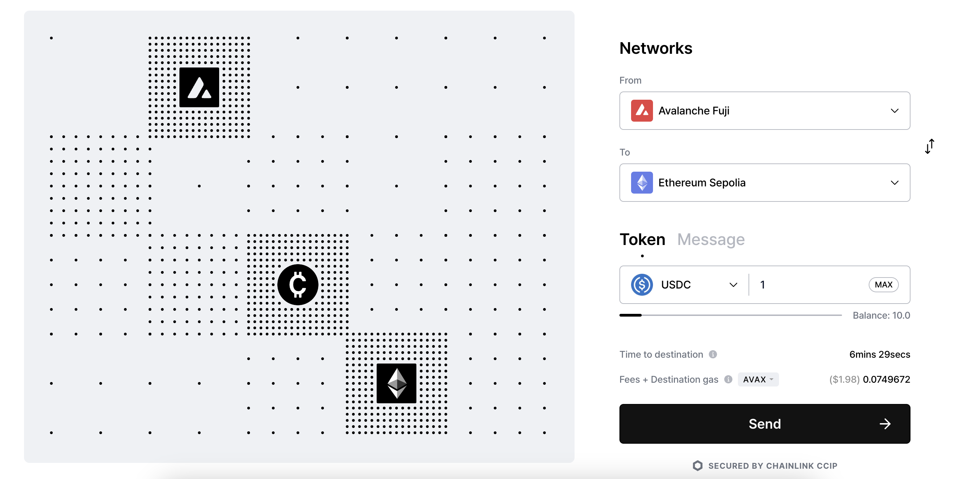The image size is (980, 479).
Task: Expand the To network dropdown chevron
Action: pyautogui.click(x=894, y=183)
